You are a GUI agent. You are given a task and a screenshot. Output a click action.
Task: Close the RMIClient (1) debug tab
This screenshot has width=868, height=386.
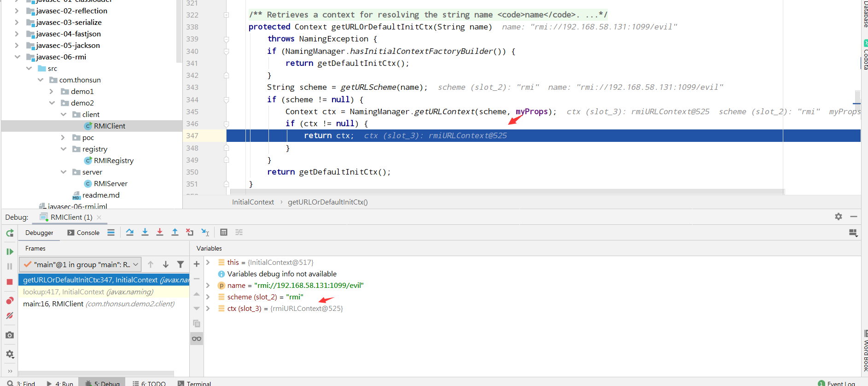(99, 217)
